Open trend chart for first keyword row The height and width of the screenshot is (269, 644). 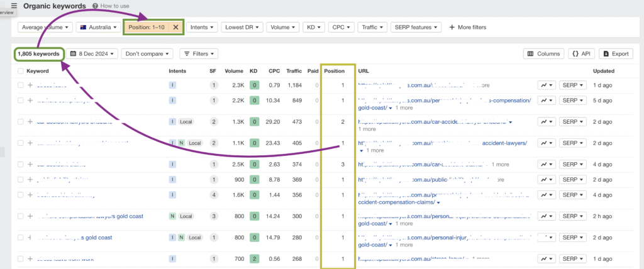(546, 85)
